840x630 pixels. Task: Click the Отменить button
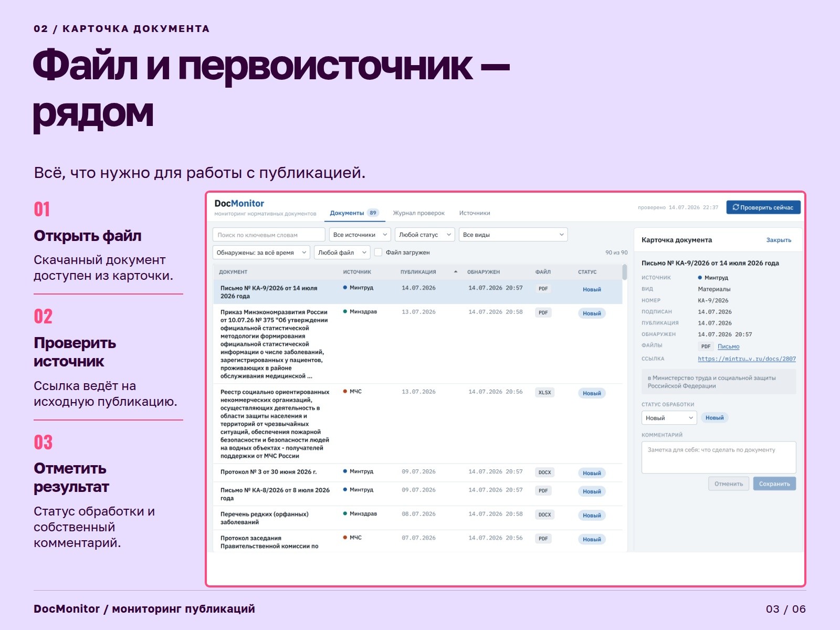coord(729,484)
